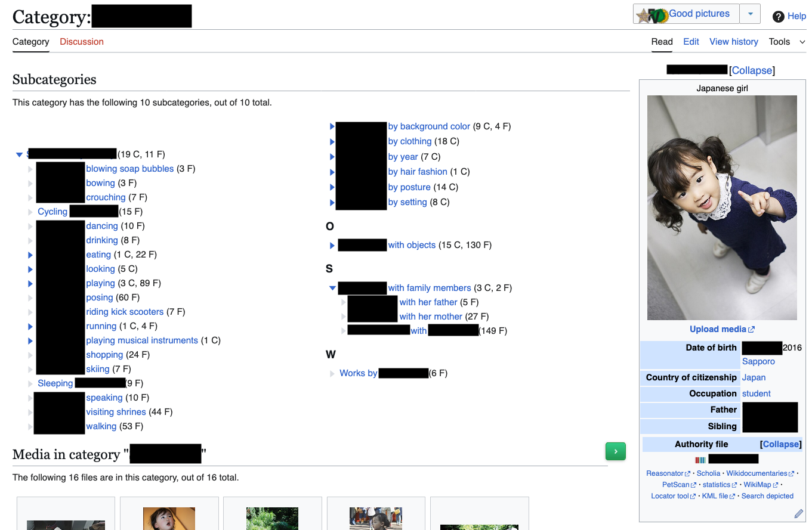This screenshot has height=530, width=812.
Task: Open the 'skiing' subcategory link
Action: point(98,369)
